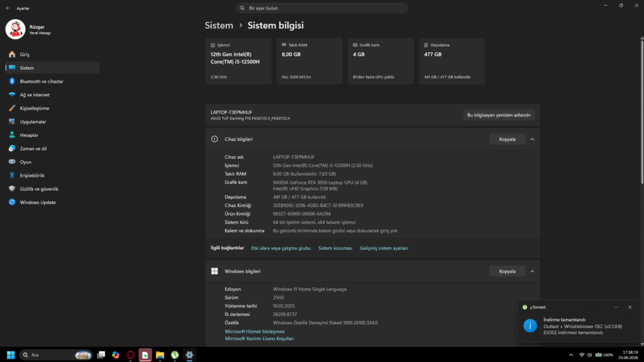Open Etki alanı veya çalışma grubu link
The image size is (644, 362).
281,248
